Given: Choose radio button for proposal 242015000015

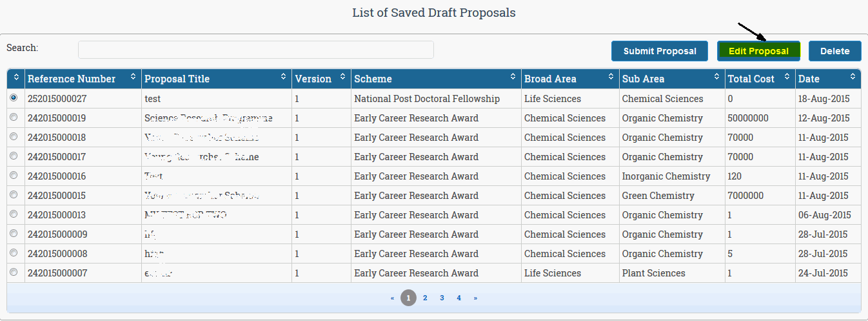Looking at the screenshot, I should click(x=14, y=194).
